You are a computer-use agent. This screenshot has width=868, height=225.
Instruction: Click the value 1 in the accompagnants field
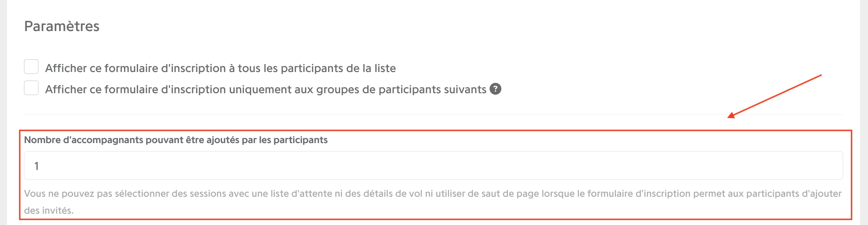[37, 166]
